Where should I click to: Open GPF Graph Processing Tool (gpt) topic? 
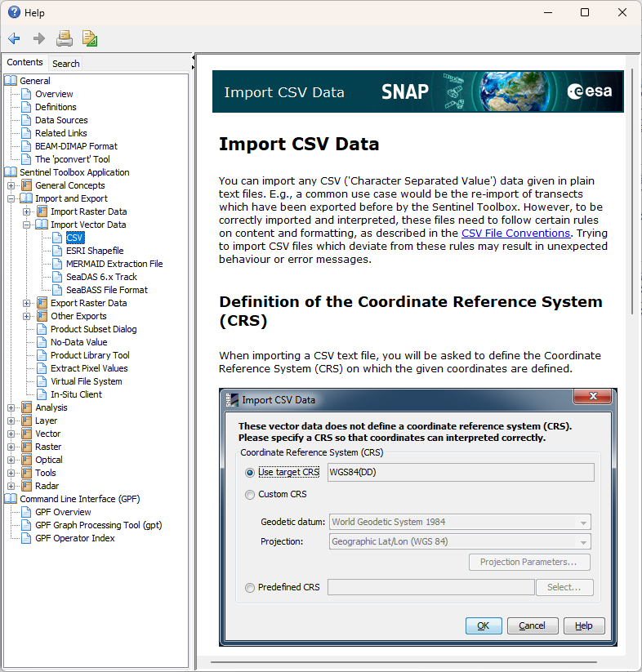coord(99,525)
